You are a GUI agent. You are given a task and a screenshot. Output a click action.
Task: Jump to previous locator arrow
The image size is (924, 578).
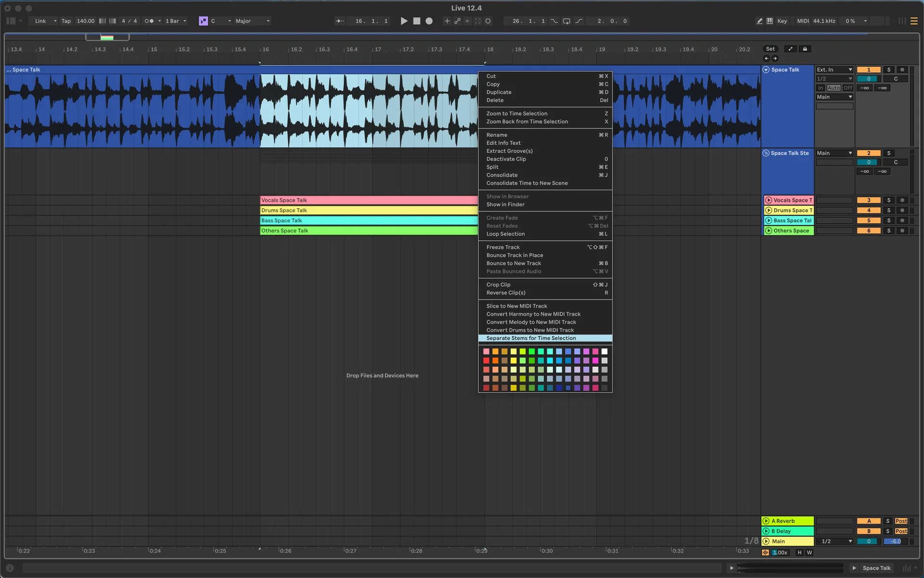(x=767, y=58)
